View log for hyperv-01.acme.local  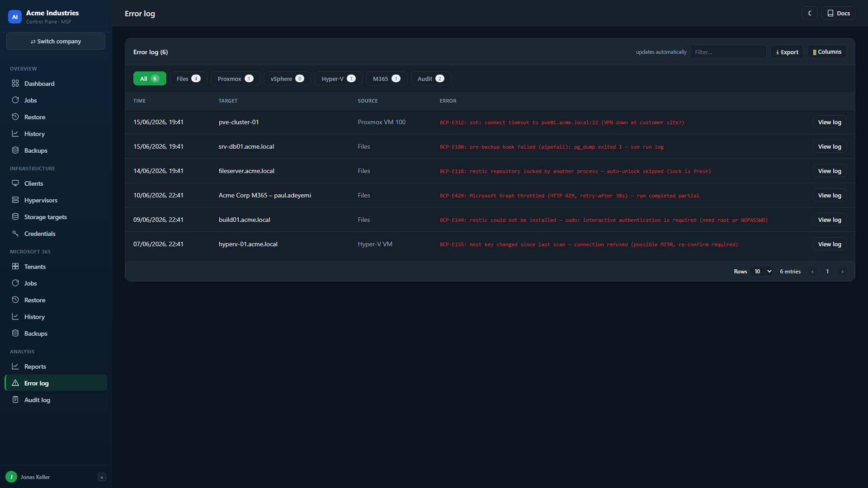pos(830,244)
